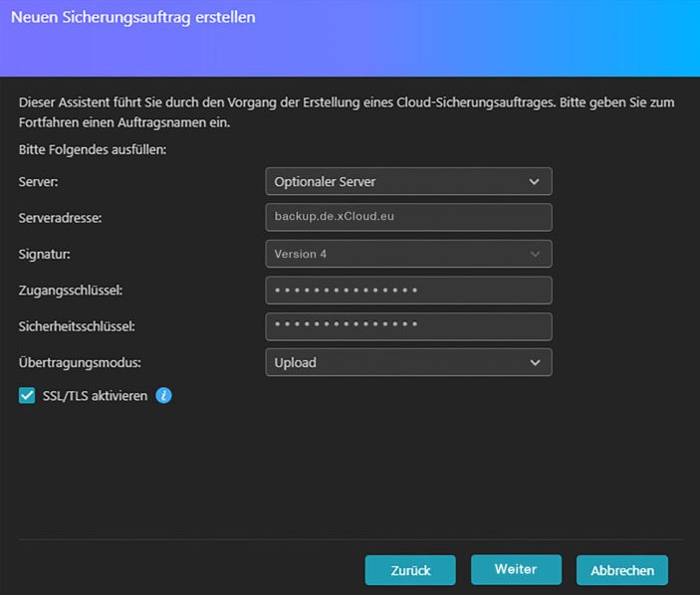The height and width of the screenshot is (595, 700).
Task: Cancel the wizard with Abbrechen
Action: pyautogui.click(x=622, y=570)
